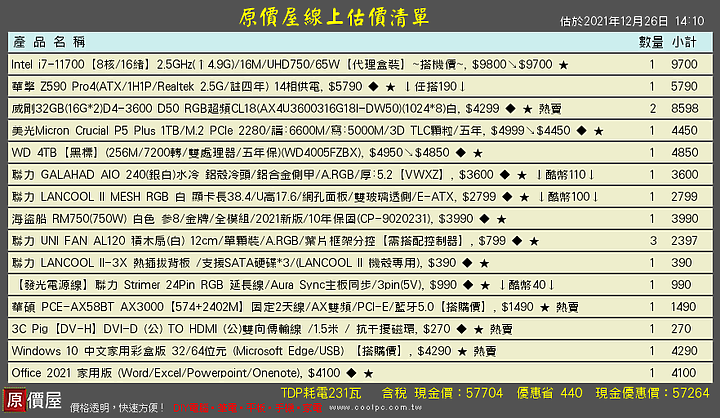This screenshot has width=720, height=418.
Task: Click the subtotal 4850 value
Action: [x=684, y=153]
